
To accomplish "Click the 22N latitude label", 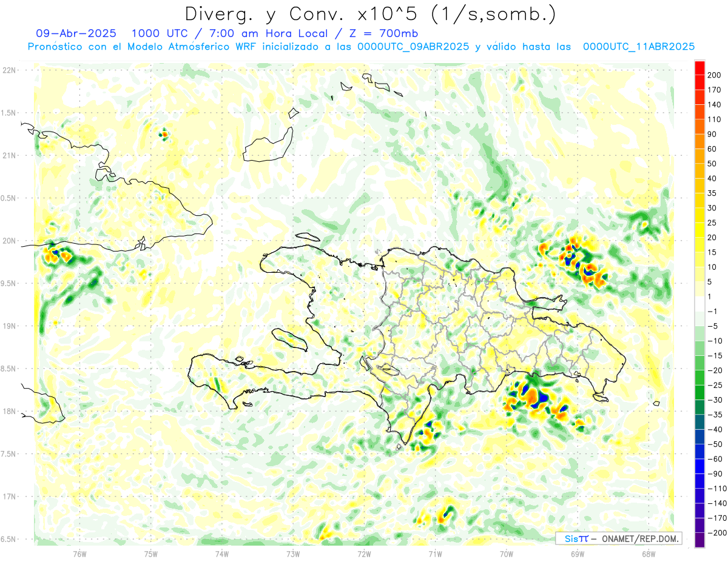I will click(x=9, y=70).
